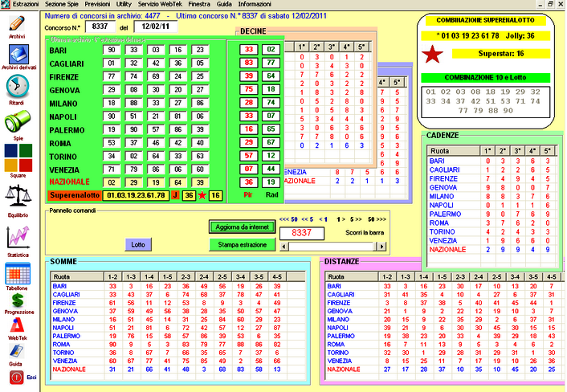567x392 pixels.
Task: Advance 5 draws with 5 >>
Action: click(356, 219)
